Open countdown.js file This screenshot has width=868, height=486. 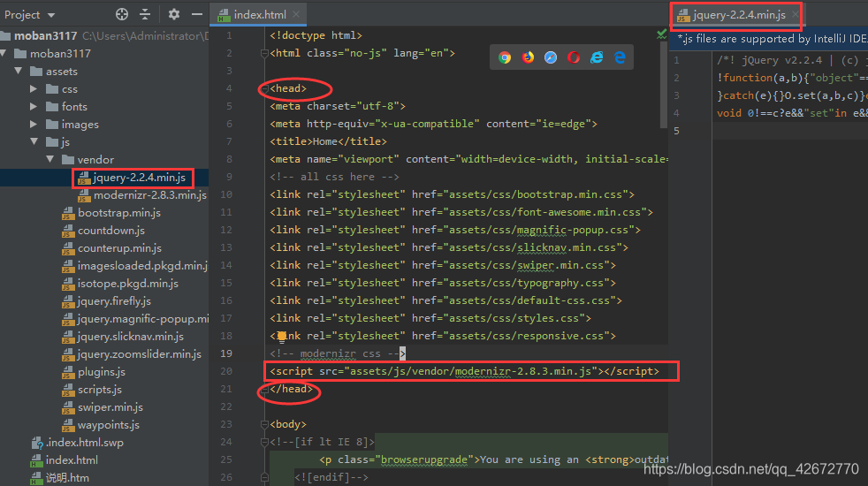tap(103, 231)
